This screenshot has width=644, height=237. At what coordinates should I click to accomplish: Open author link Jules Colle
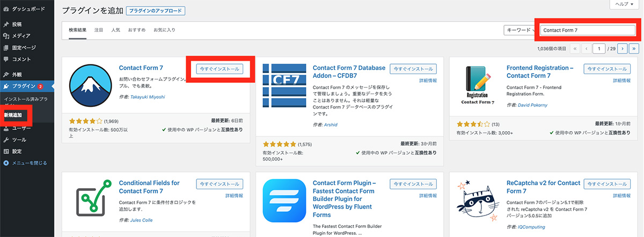(x=142, y=220)
